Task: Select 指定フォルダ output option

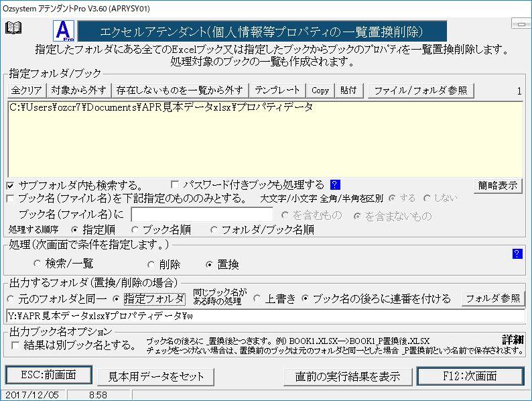Action: click(x=117, y=299)
